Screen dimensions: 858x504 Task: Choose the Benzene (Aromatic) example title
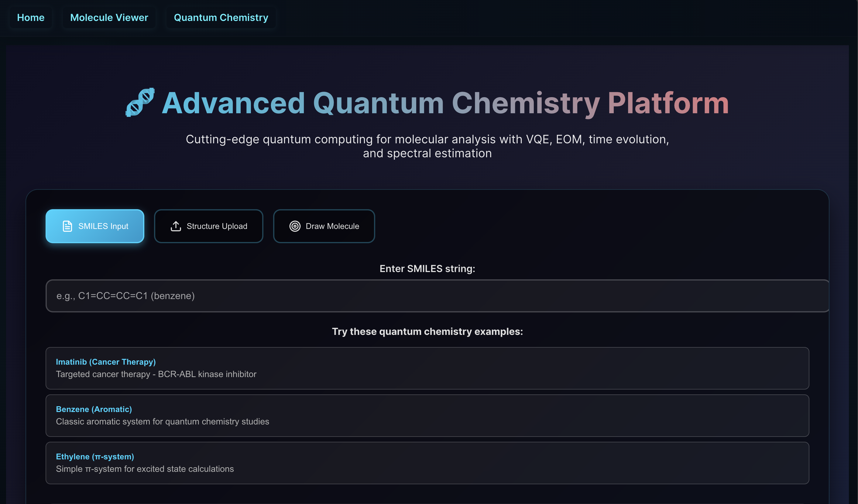point(94,409)
